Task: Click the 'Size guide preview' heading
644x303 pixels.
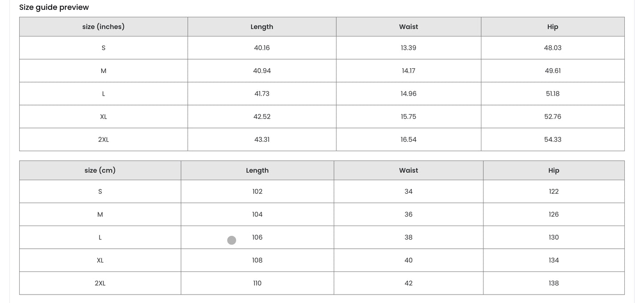Action: [54, 7]
